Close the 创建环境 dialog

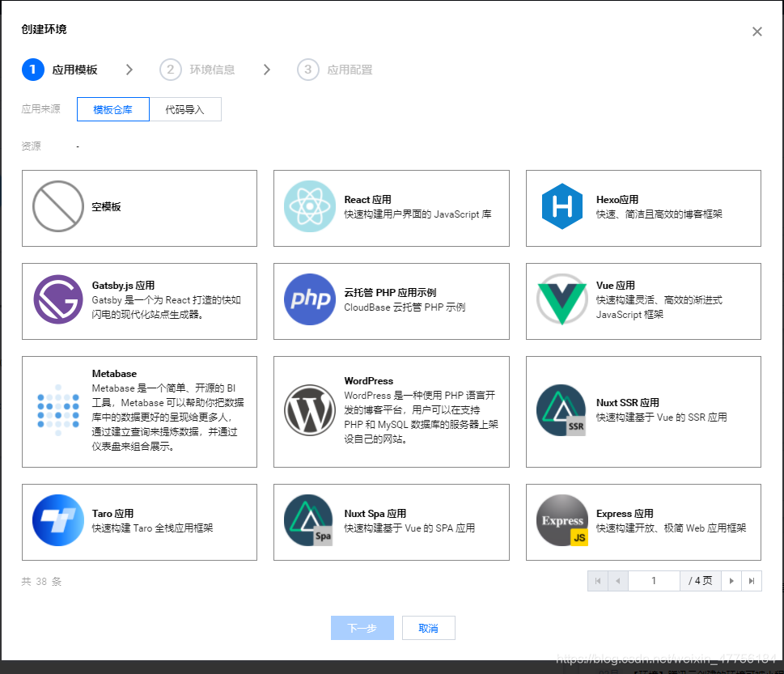757,32
